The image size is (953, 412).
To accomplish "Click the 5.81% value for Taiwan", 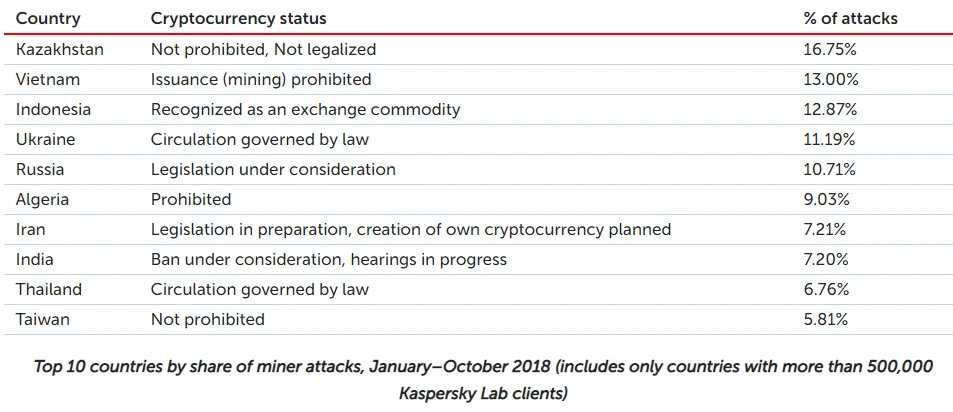I will (827, 319).
